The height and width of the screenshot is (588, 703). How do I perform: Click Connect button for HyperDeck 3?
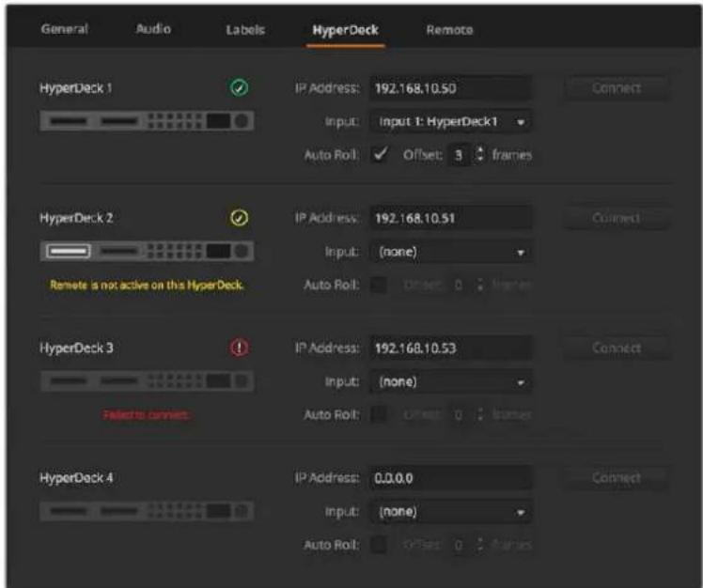pos(617,348)
